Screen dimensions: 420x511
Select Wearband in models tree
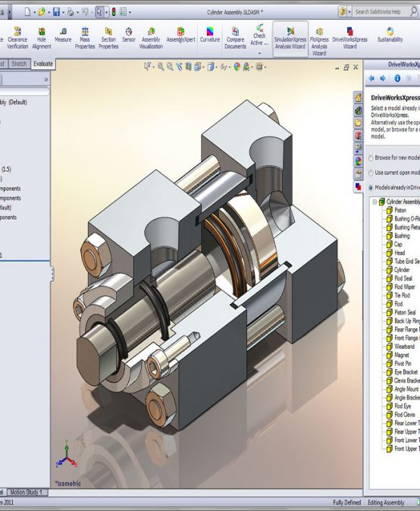click(404, 346)
